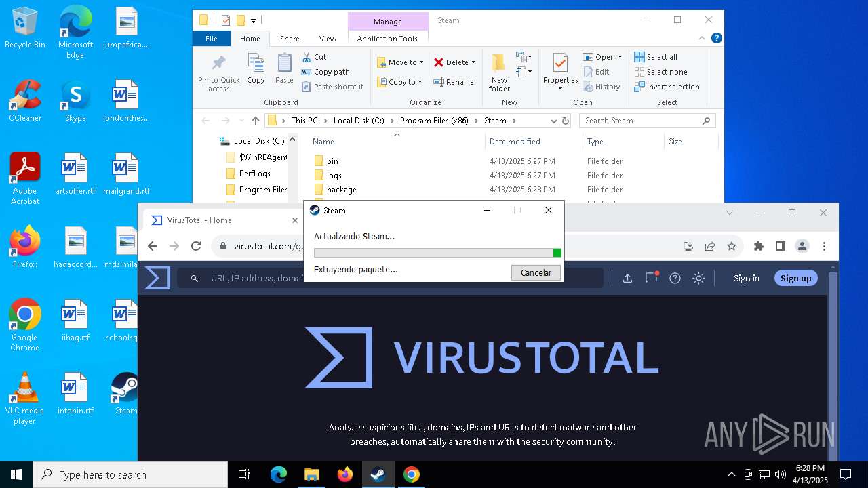Open Windows Start menu
868x488 pixels.
tap(16, 474)
